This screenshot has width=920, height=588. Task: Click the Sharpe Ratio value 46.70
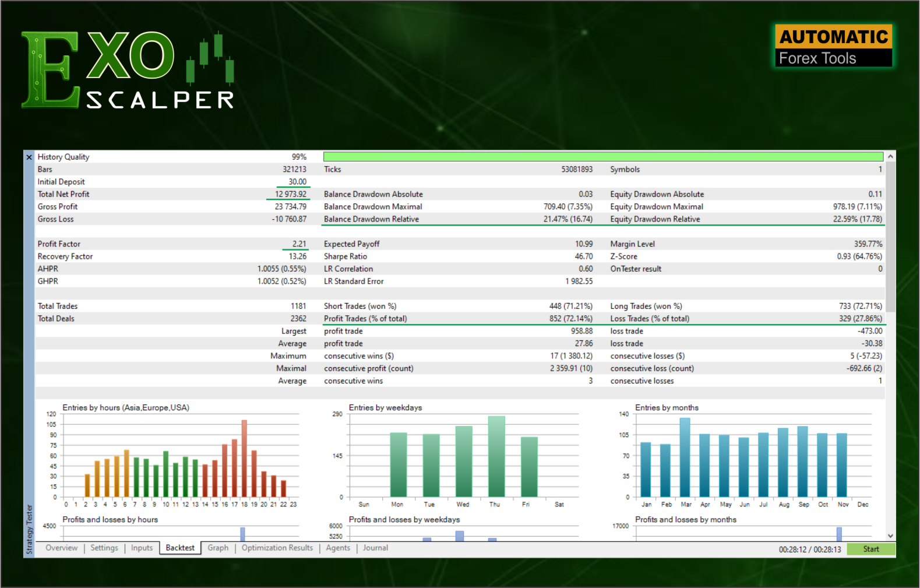(x=584, y=256)
